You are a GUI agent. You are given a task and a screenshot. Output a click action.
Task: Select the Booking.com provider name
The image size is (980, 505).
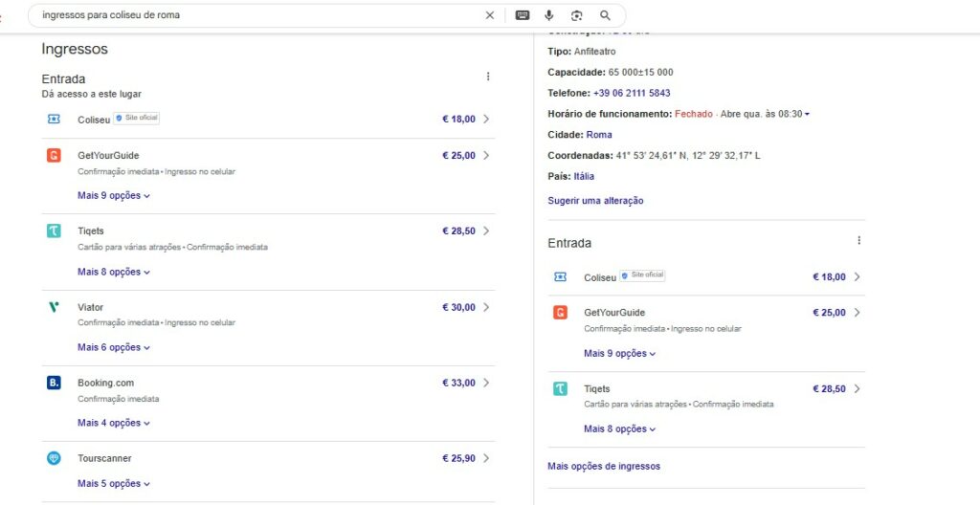tap(105, 384)
